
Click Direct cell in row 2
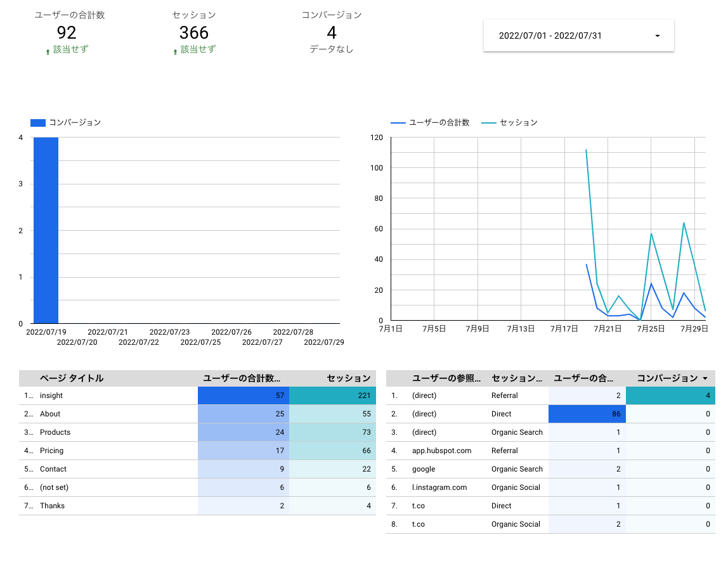point(501,414)
